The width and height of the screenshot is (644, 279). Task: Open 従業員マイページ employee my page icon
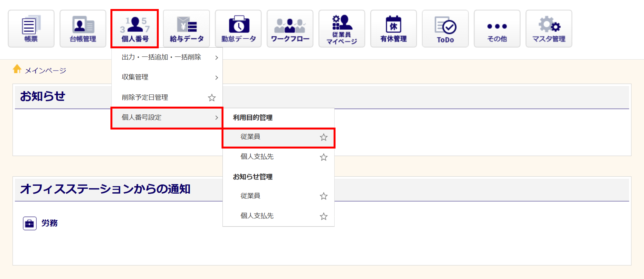[x=342, y=29]
